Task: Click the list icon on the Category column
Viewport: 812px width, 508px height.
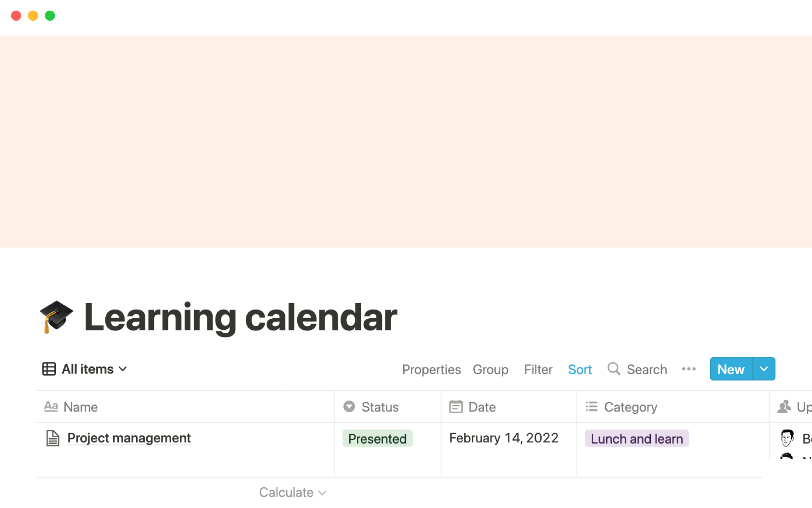Action: tap(592, 406)
